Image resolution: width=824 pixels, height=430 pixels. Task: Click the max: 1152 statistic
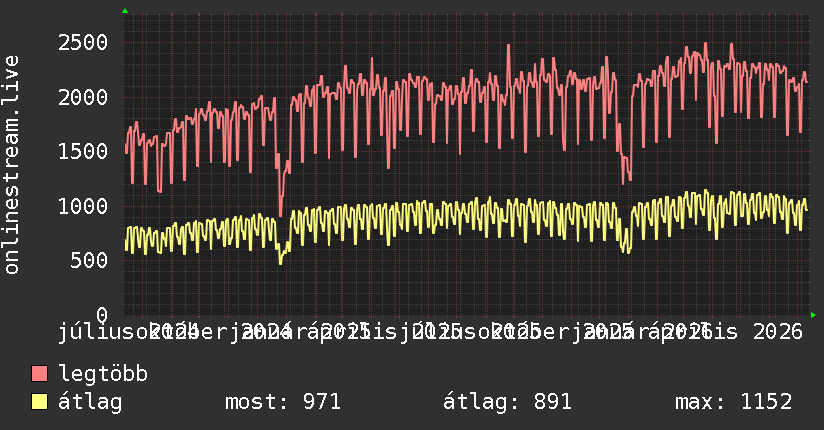pos(733,402)
